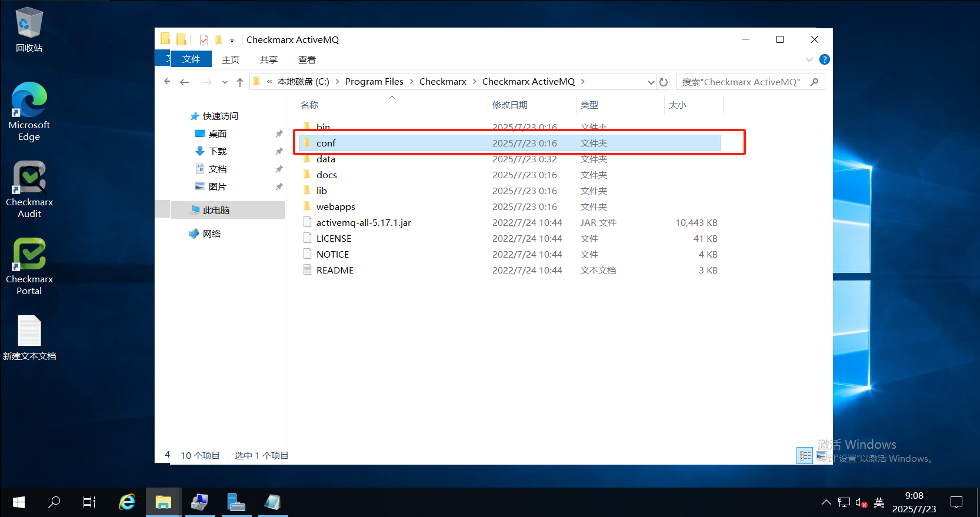This screenshot has height=517, width=980.
Task: Open the Checkmarx Portal shortcut
Action: click(29, 266)
